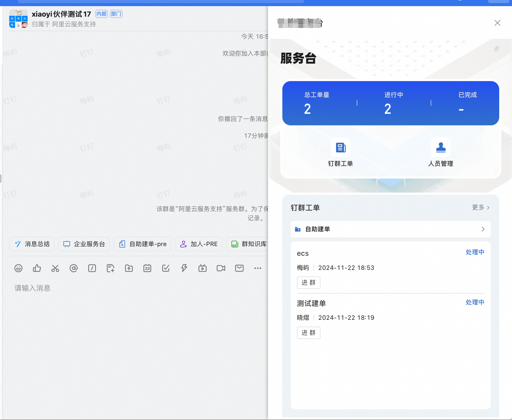Select the scissors screenshot tool
Screen dimensions: 512x420
click(55, 268)
